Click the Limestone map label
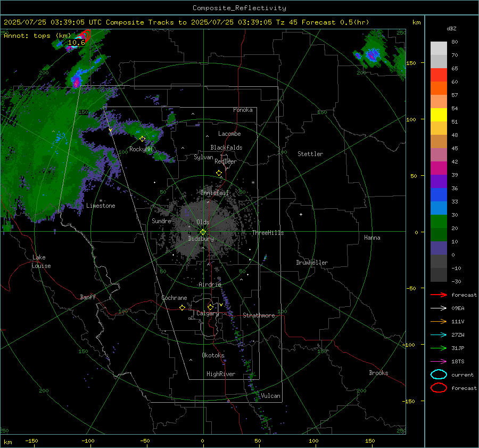 click(x=101, y=206)
